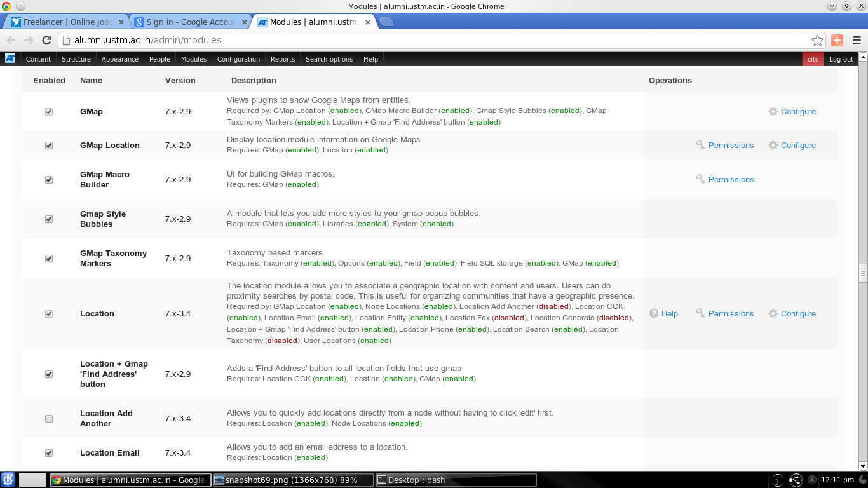Open the KDE application launcher icon
The image size is (868, 488).
[8, 480]
